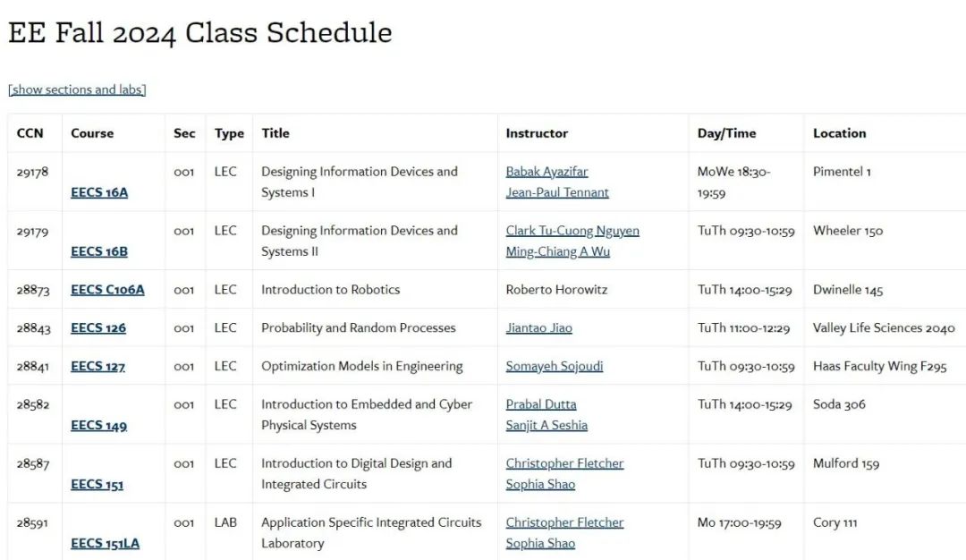
Task: Open the EECS 16A course link
Action: [99, 192]
